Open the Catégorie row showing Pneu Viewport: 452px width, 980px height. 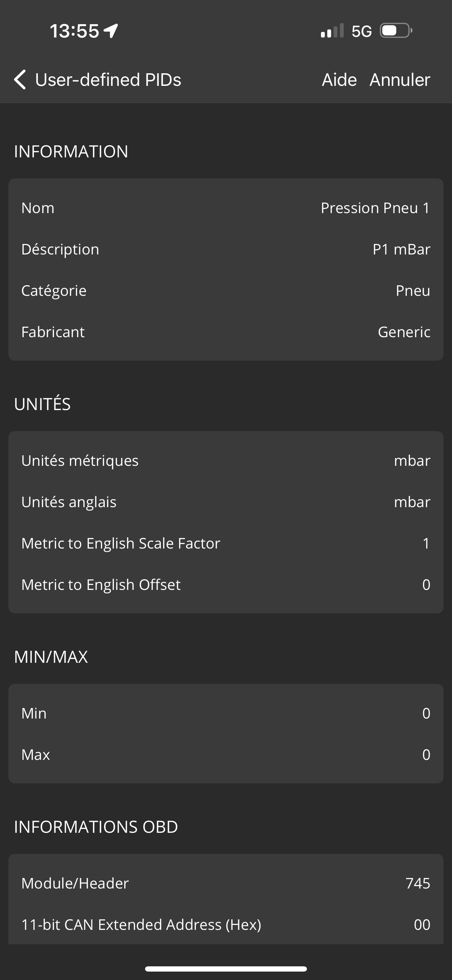(226, 291)
